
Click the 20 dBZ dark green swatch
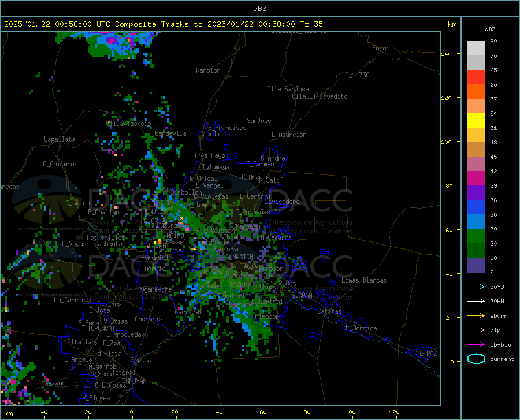[x=476, y=250]
